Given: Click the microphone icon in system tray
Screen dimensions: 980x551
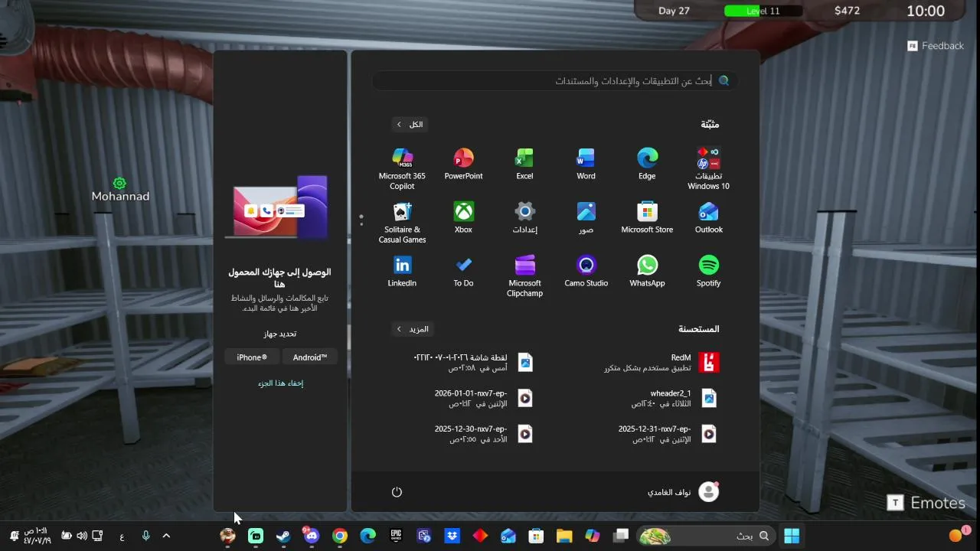Looking at the screenshot, I should [145, 536].
